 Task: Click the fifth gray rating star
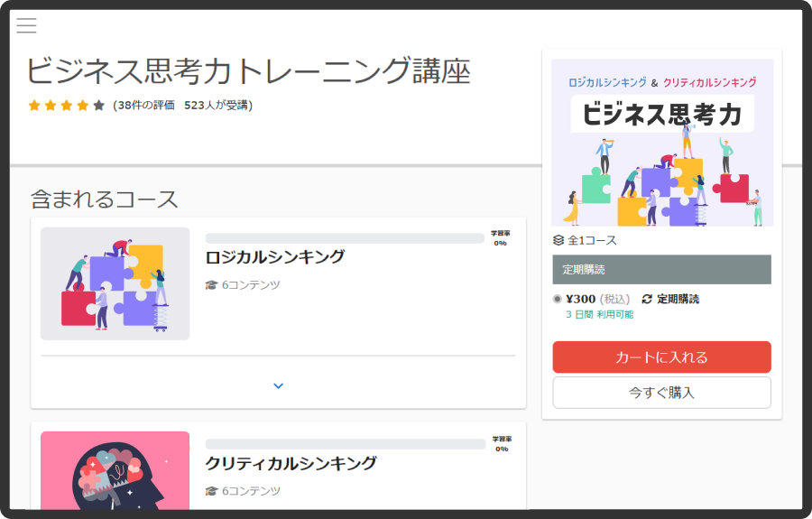99,106
